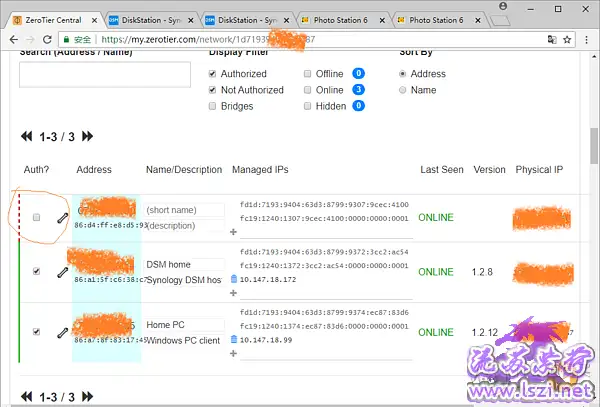Select Sort By Name radio button
Viewport: 600px width, 407px height.
click(402, 90)
